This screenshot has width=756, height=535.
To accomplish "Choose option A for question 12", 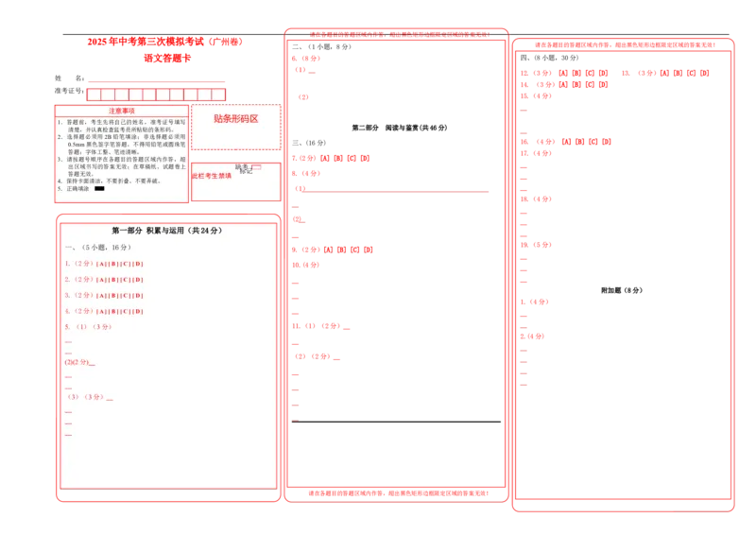I will click(563, 74).
